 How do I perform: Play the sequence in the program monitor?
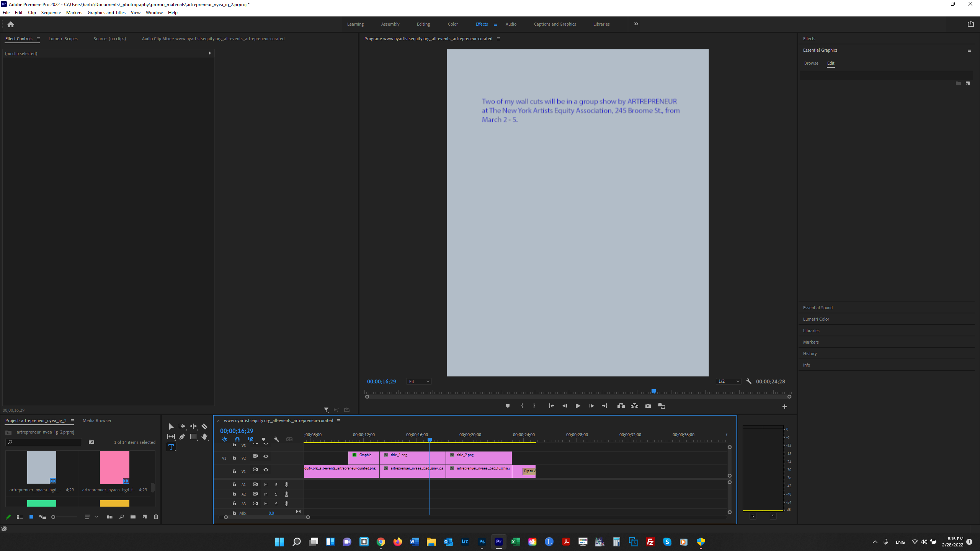pos(578,406)
